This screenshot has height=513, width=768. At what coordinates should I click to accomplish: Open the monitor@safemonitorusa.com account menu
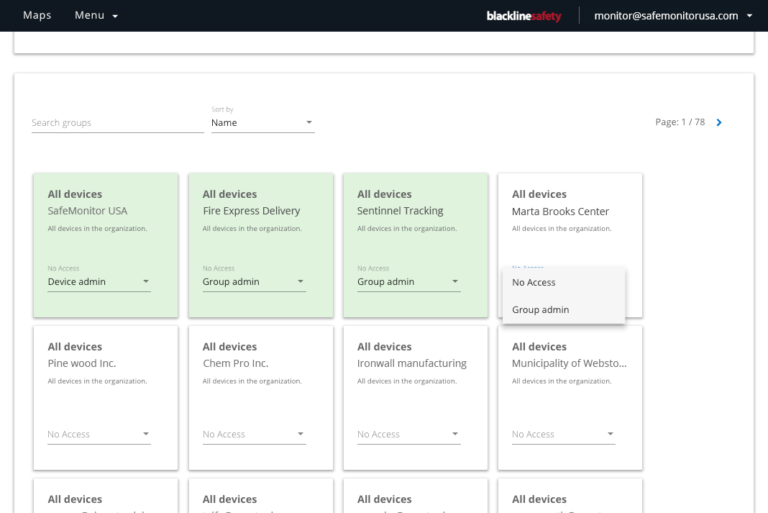coord(673,16)
